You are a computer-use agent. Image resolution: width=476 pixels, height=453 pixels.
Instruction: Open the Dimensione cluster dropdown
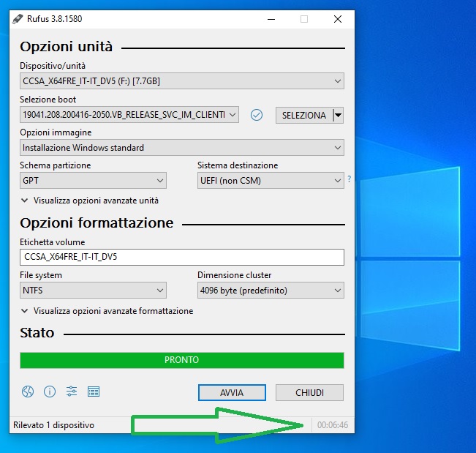[x=271, y=290]
